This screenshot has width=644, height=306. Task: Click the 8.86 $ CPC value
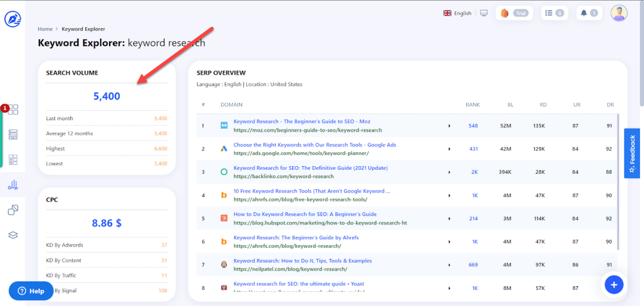click(x=107, y=223)
